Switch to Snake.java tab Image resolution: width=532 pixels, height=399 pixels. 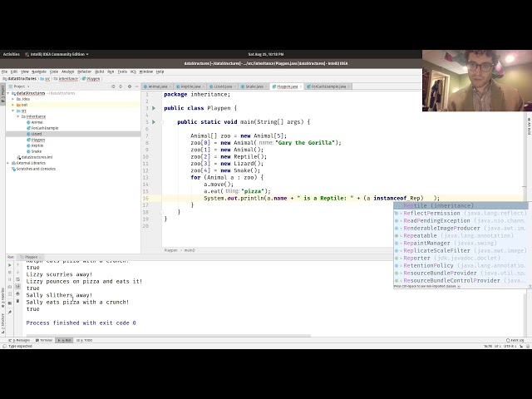click(254, 86)
